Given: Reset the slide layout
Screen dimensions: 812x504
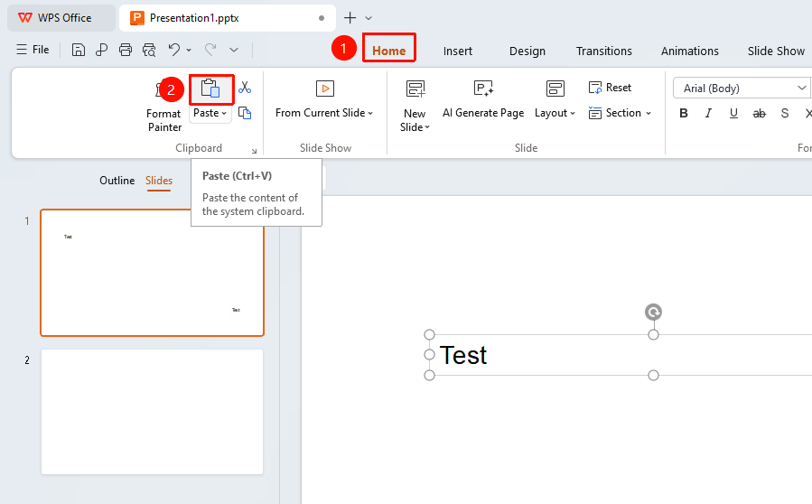Looking at the screenshot, I should pos(610,88).
